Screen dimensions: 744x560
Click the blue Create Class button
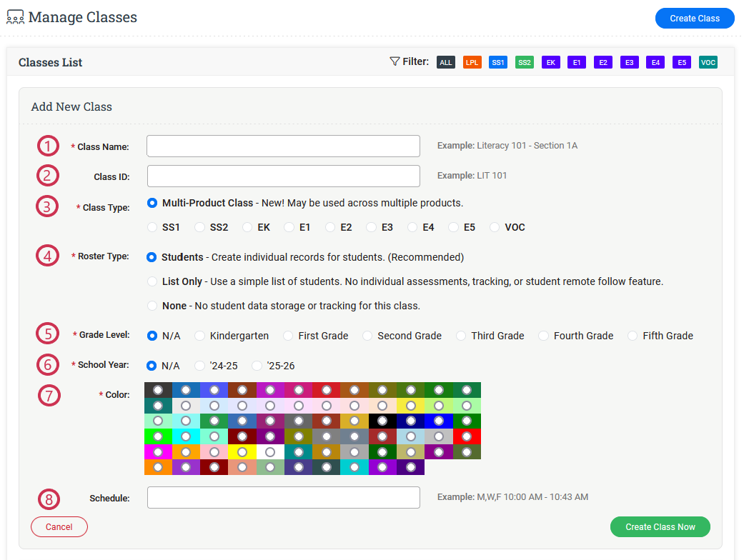click(694, 19)
